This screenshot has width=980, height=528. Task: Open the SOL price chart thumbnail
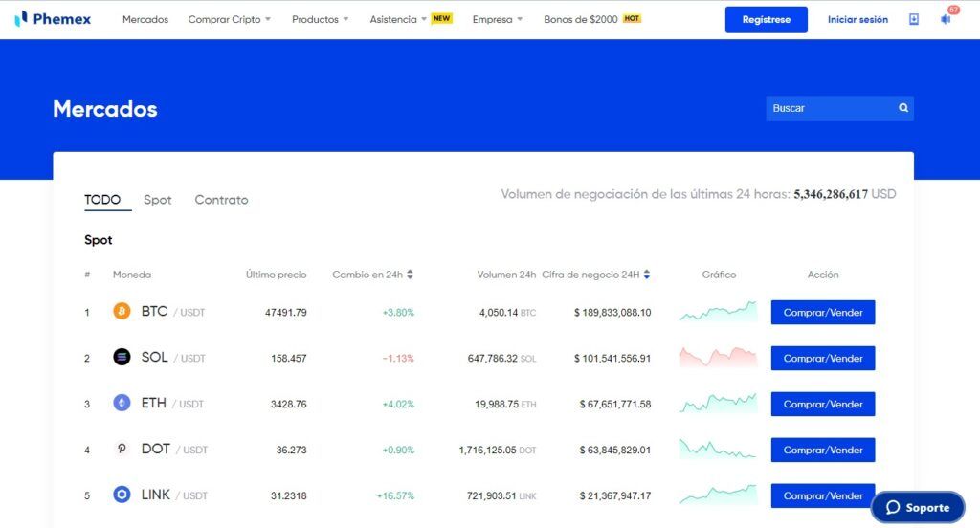coord(718,357)
